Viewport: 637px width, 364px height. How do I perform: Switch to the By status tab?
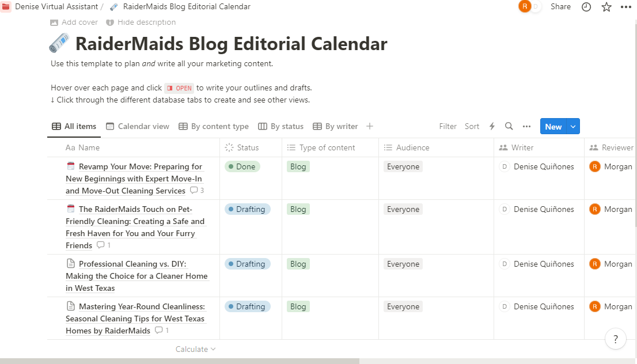[x=280, y=126]
